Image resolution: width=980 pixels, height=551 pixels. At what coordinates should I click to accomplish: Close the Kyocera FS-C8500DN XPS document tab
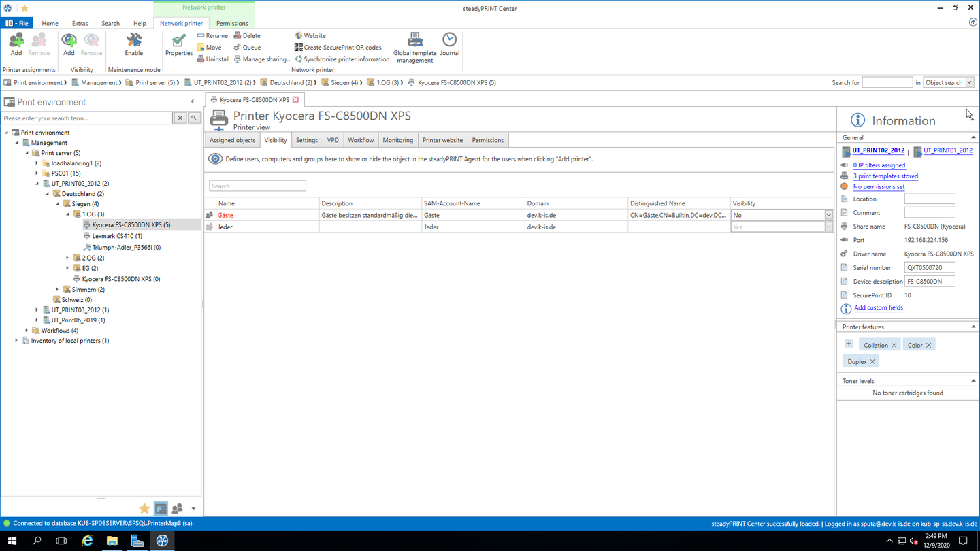pyautogui.click(x=295, y=99)
